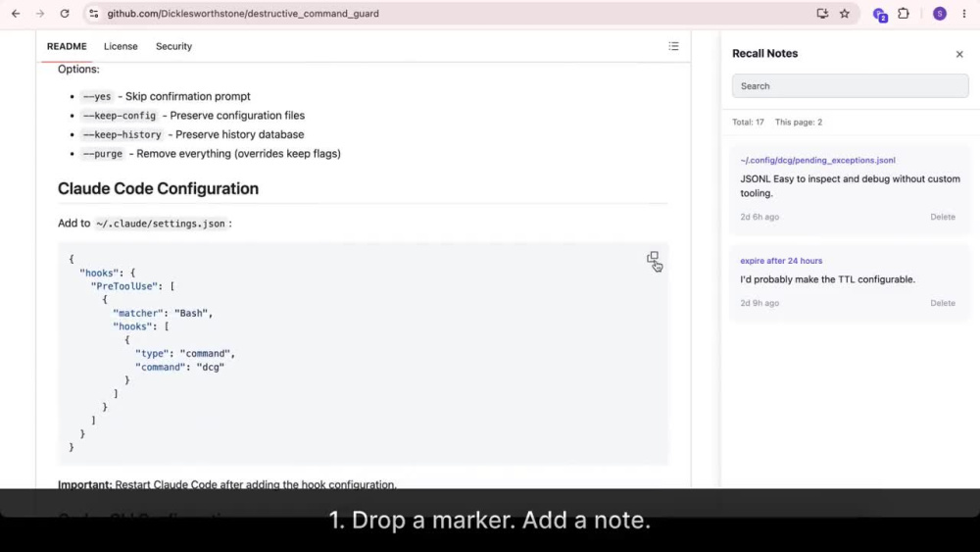Click the '--purge' option text
Viewport: 980px width, 552px height.
103,154
